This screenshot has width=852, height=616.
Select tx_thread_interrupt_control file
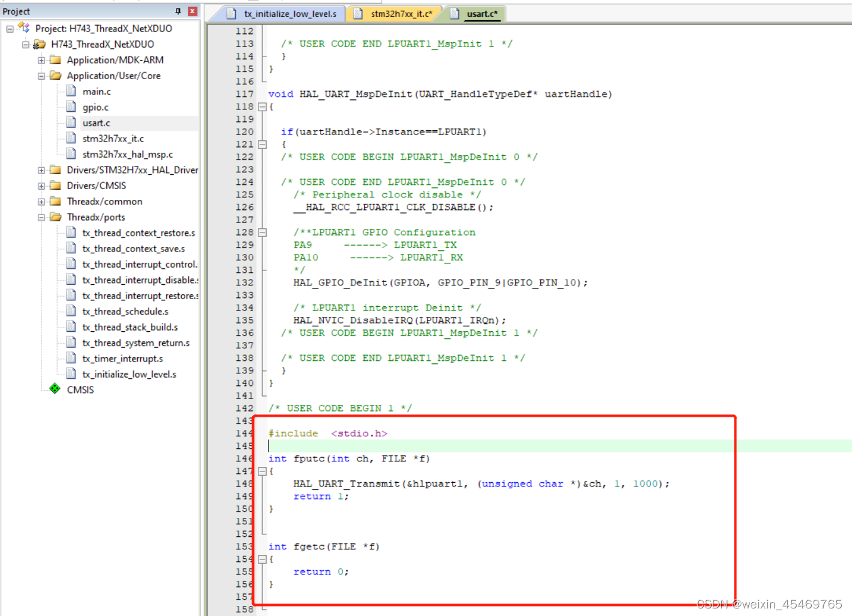[x=140, y=265]
